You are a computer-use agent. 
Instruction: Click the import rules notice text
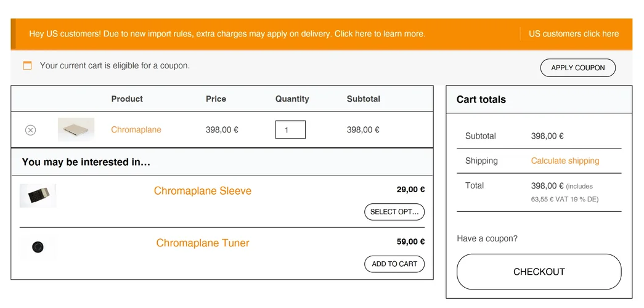[227, 34]
